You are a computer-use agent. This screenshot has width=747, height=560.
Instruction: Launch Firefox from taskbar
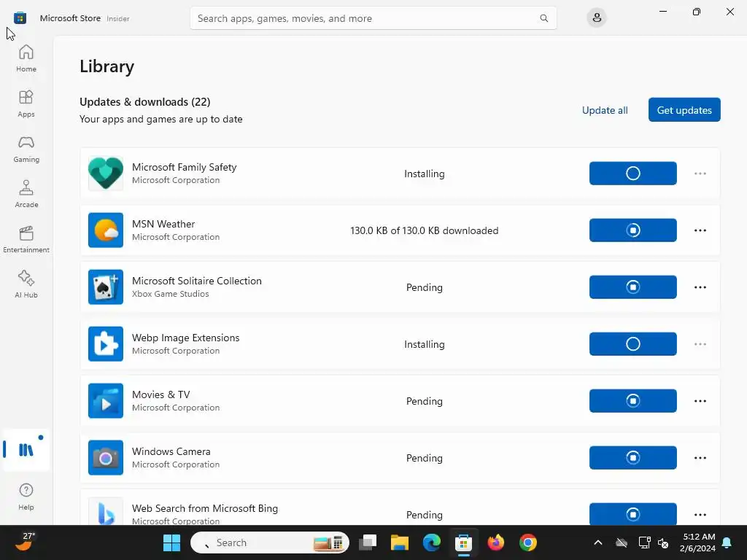[x=496, y=542]
